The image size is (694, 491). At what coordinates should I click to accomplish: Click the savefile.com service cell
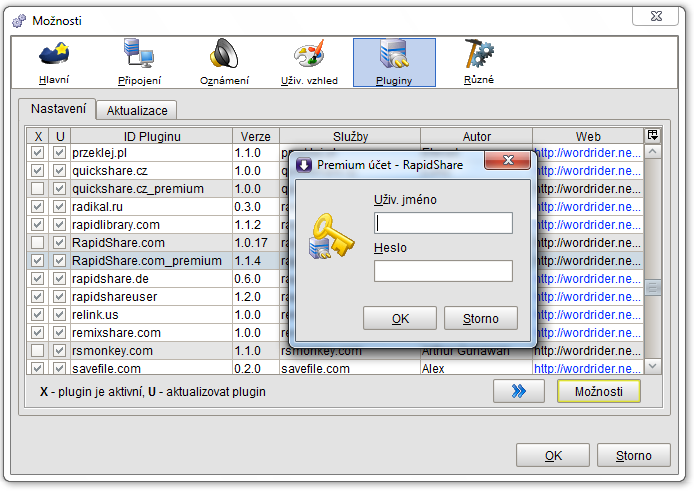(316, 368)
